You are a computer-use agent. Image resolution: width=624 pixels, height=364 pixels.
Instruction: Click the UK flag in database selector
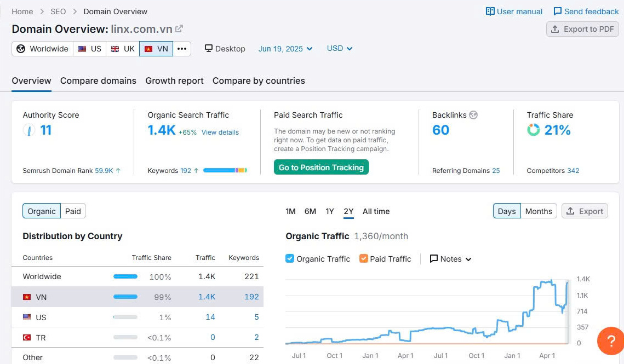115,49
